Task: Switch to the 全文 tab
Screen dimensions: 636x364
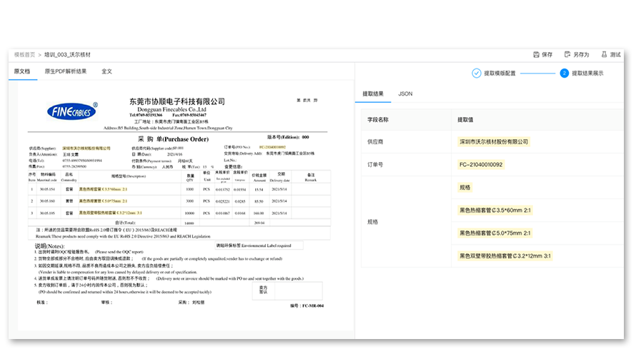Action: click(106, 71)
